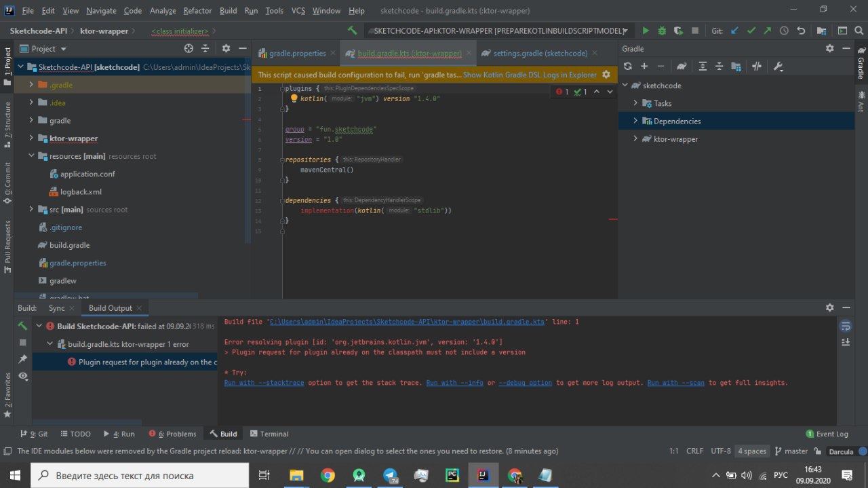Click Run with --stacktrace link
This screenshot has width=868, height=488.
tap(264, 383)
